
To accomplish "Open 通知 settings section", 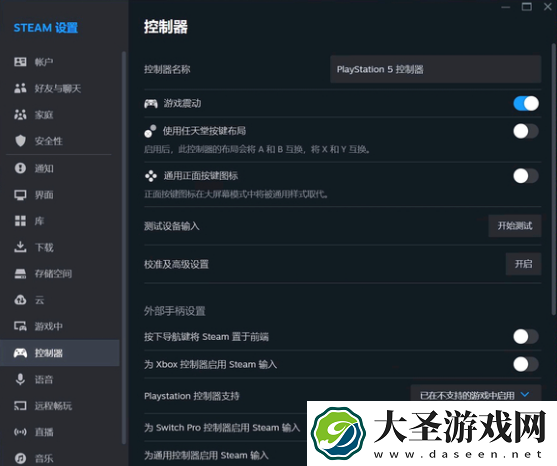I will [x=60, y=168].
